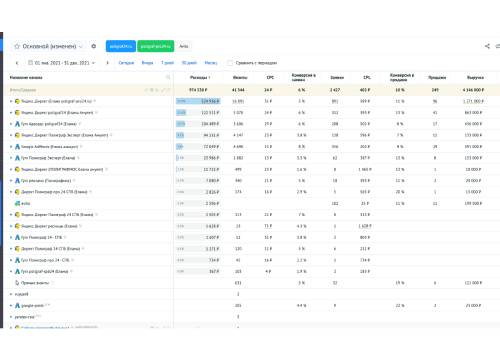This screenshot has width=500, height=360.
Task: Click the avito channel icon
Action: coord(17,203)
